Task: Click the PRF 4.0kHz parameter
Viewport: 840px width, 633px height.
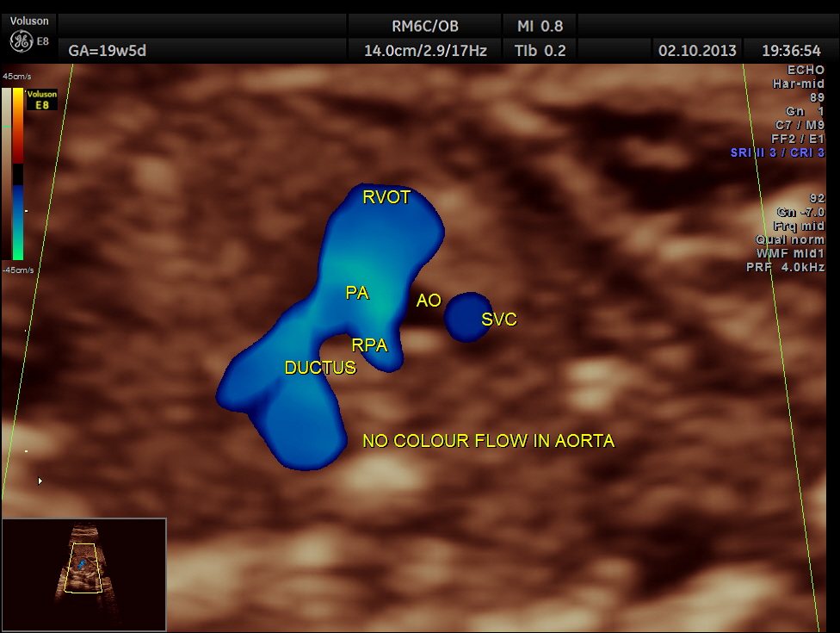Action: click(x=785, y=267)
